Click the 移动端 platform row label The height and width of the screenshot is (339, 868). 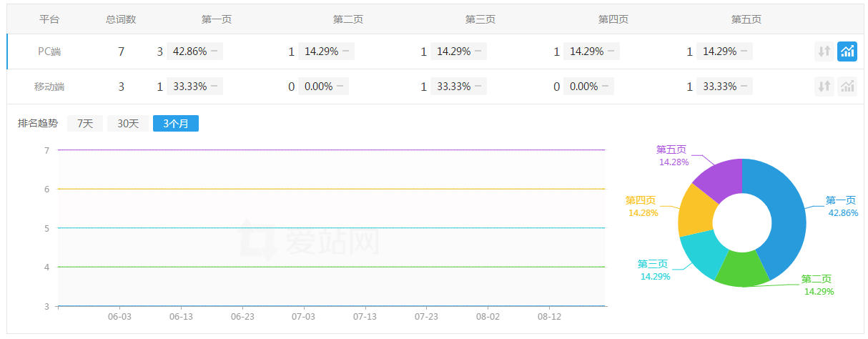(x=49, y=87)
